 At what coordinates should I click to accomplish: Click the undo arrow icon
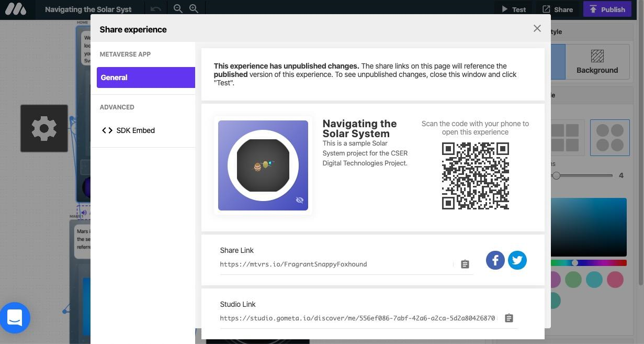155,9
